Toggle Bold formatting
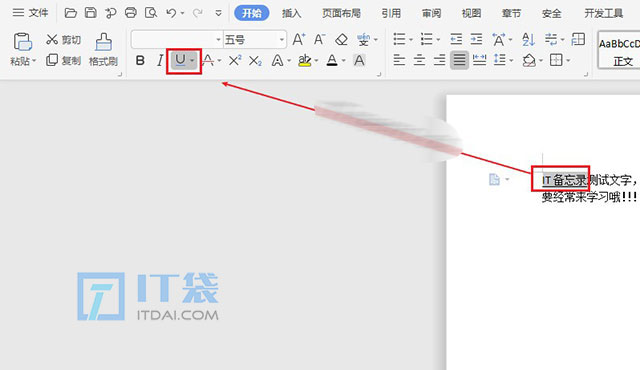This screenshot has height=370, width=640. tap(140, 61)
